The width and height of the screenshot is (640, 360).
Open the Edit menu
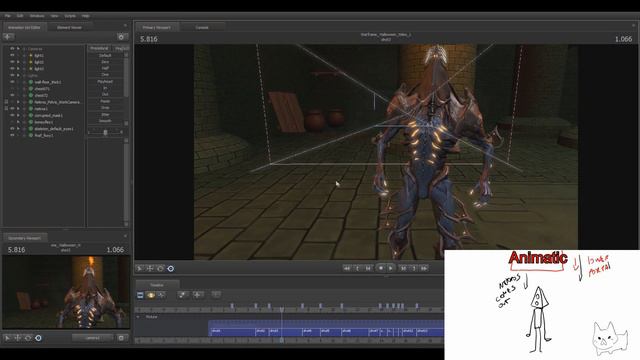pyautogui.click(x=20, y=16)
